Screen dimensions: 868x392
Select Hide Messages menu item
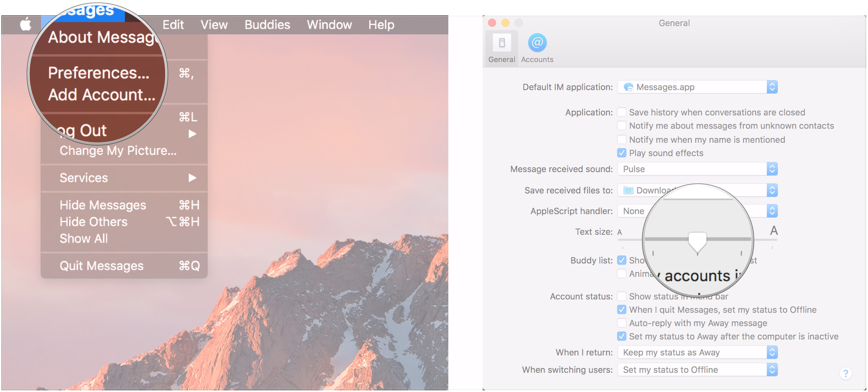103,205
